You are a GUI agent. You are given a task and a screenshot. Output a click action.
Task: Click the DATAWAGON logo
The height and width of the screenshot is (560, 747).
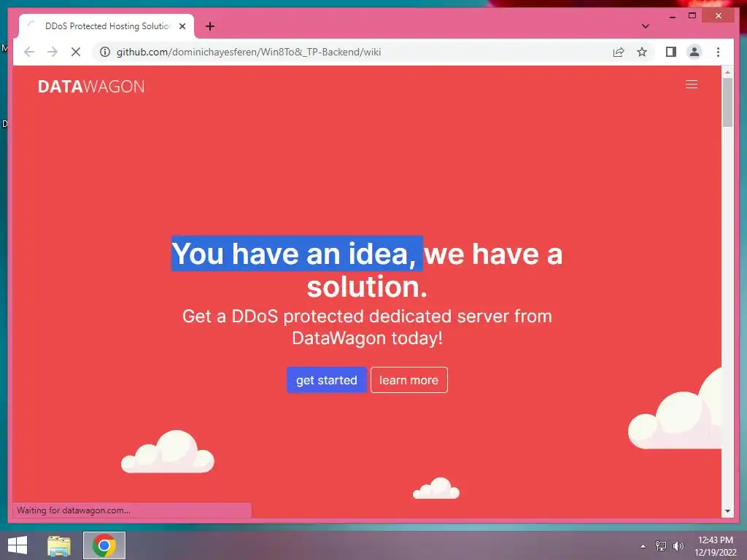pos(91,87)
